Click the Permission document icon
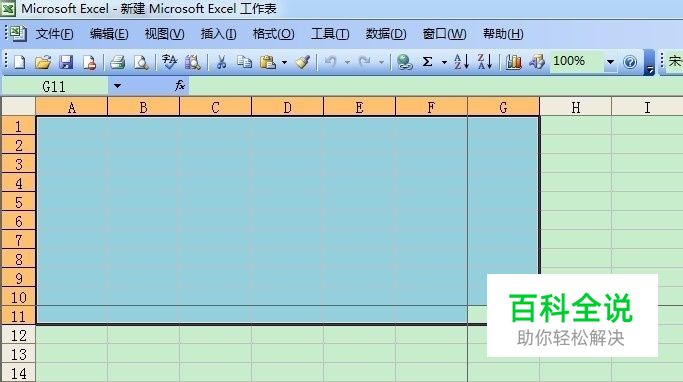This screenshot has height=382, width=683. pos(89,62)
